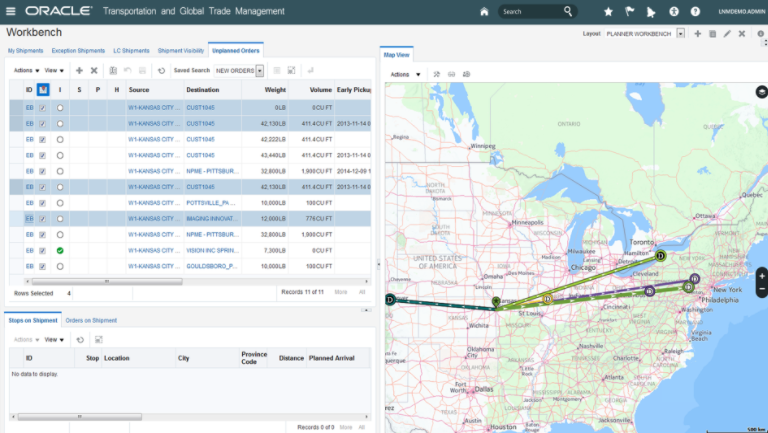Viewport: 768px width, 433px height.
Task: Toggle map checkbox for first 0LB order row
Action: pyautogui.click(x=43, y=108)
